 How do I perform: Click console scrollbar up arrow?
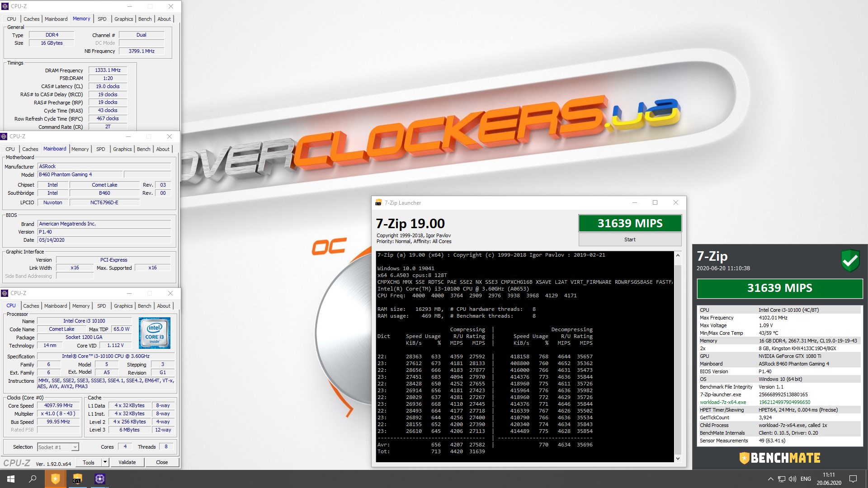click(677, 256)
